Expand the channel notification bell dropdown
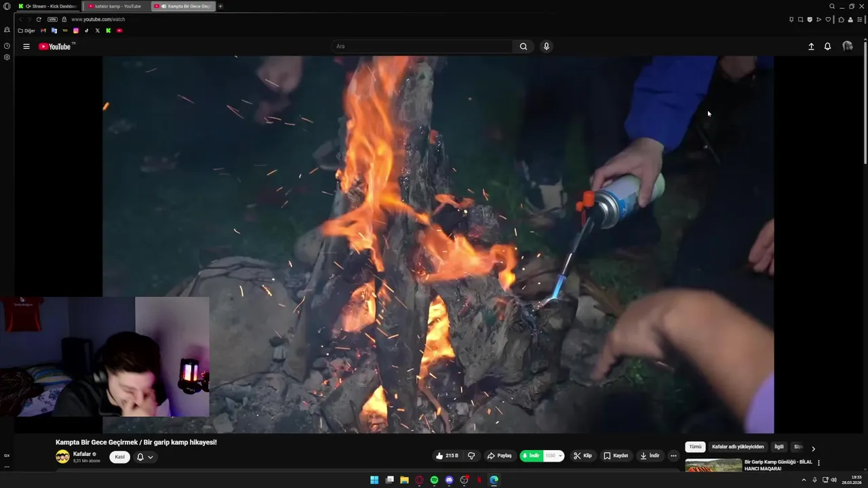868x488 pixels. [x=145, y=457]
